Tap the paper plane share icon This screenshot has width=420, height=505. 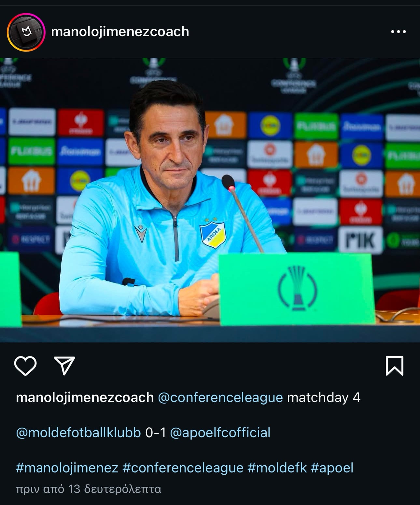point(64,366)
